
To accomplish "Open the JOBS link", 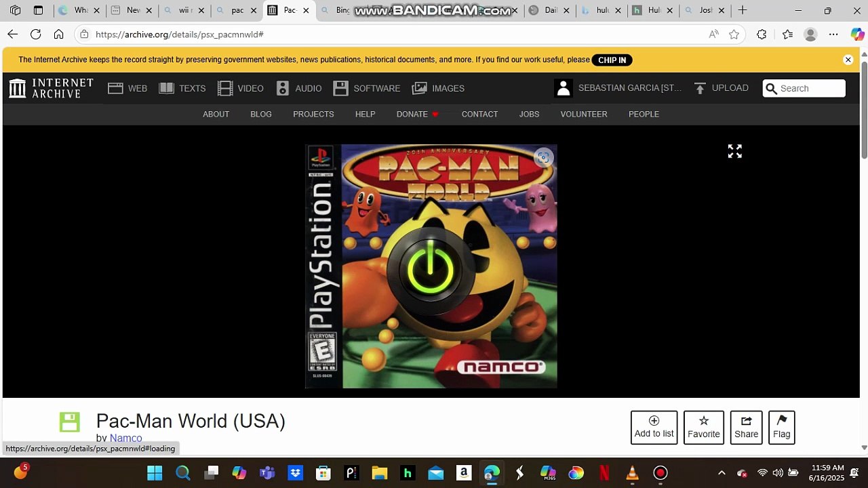I will coord(529,114).
